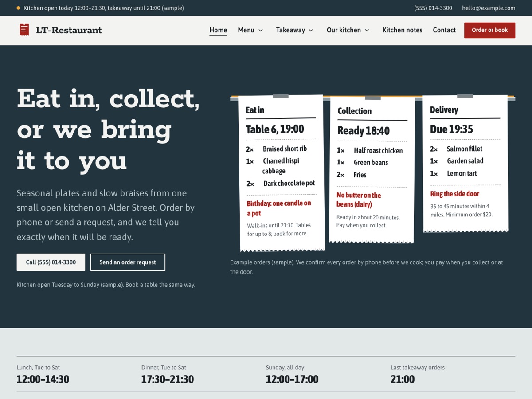Click the orange open-status dot
This screenshot has height=399, width=532.
18,8
